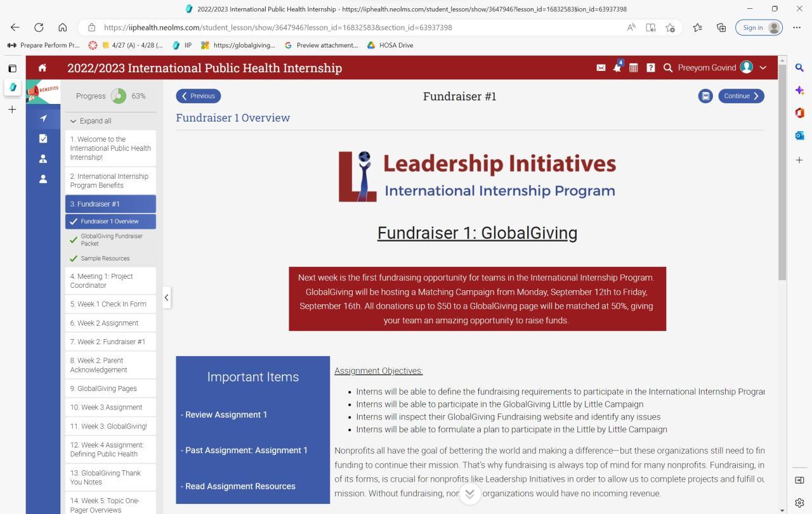The width and height of the screenshot is (812, 514).
Task: Click the browser address bar URL
Action: pos(278,27)
